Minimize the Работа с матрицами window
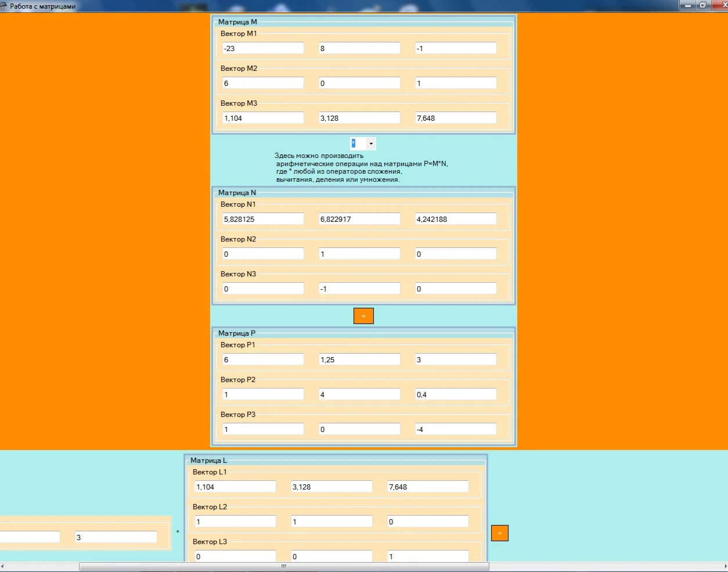 [687, 5]
